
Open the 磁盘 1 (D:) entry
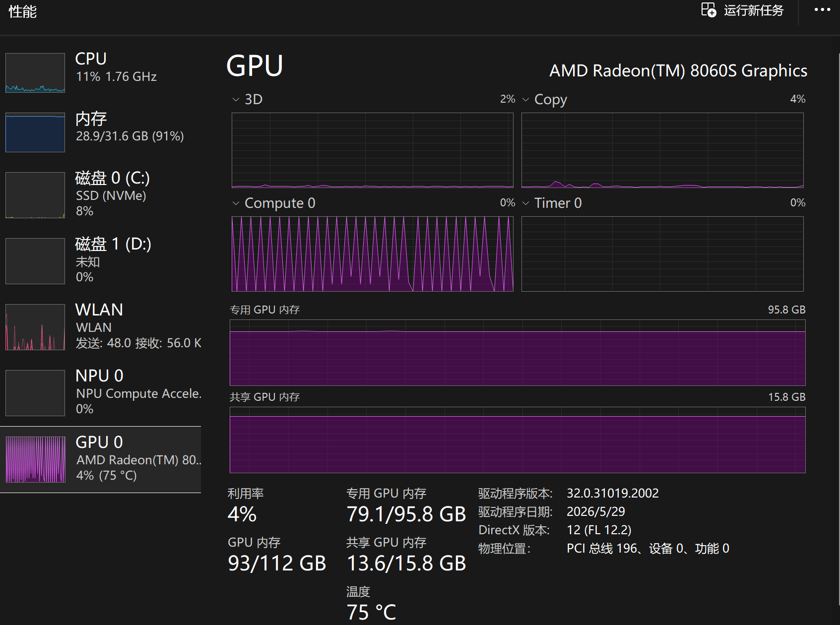(101, 261)
